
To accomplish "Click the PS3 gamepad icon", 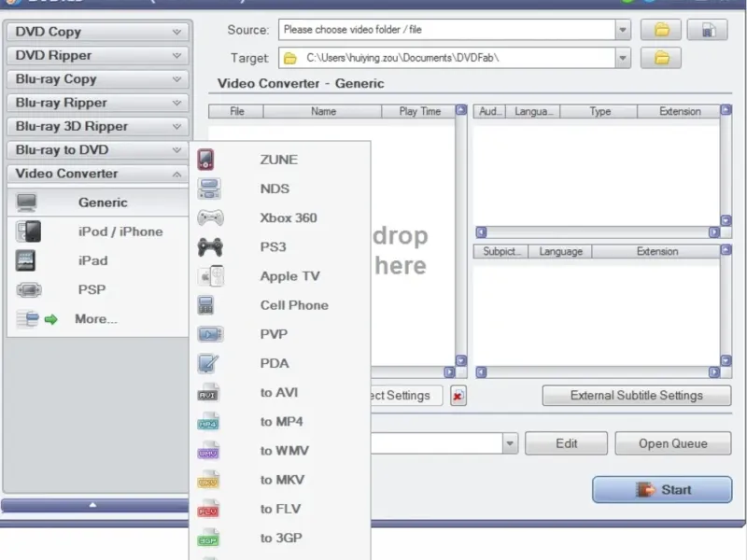I will click(x=210, y=247).
